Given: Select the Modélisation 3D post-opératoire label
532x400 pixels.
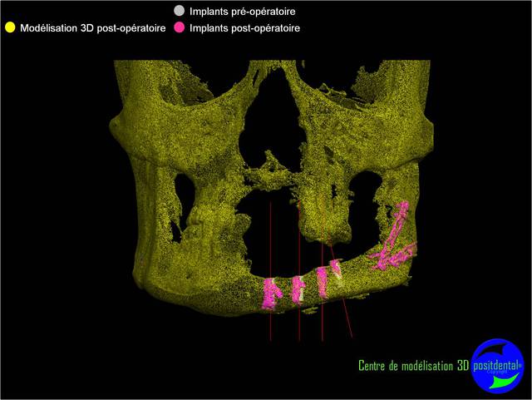Looking at the screenshot, I should (89, 27).
